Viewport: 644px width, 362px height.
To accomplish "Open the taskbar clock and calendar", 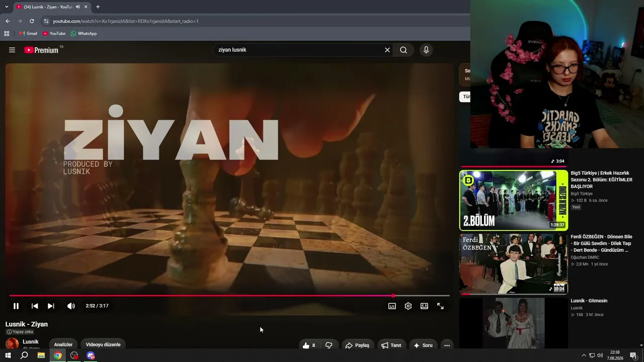I will click(614, 355).
